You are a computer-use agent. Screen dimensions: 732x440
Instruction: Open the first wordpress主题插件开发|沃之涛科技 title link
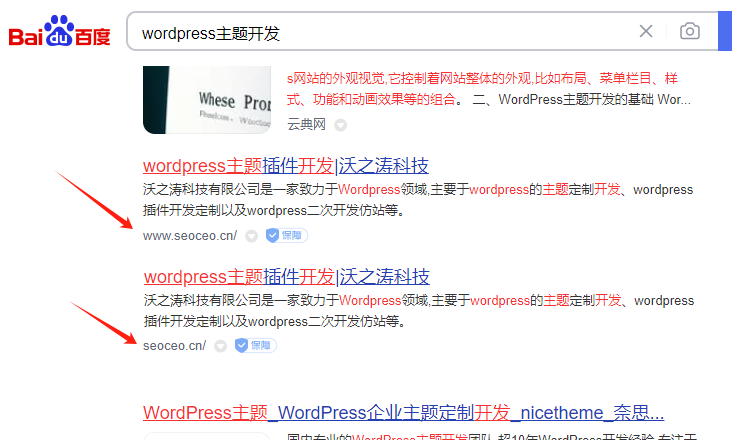click(x=286, y=166)
